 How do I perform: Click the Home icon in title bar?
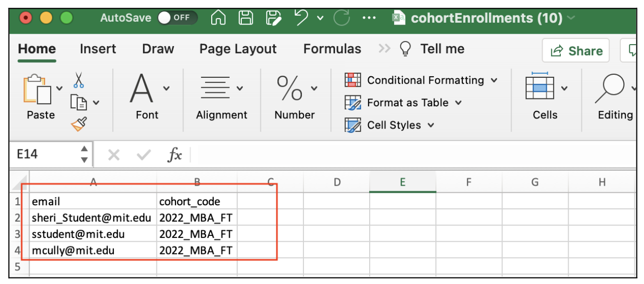tap(218, 18)
